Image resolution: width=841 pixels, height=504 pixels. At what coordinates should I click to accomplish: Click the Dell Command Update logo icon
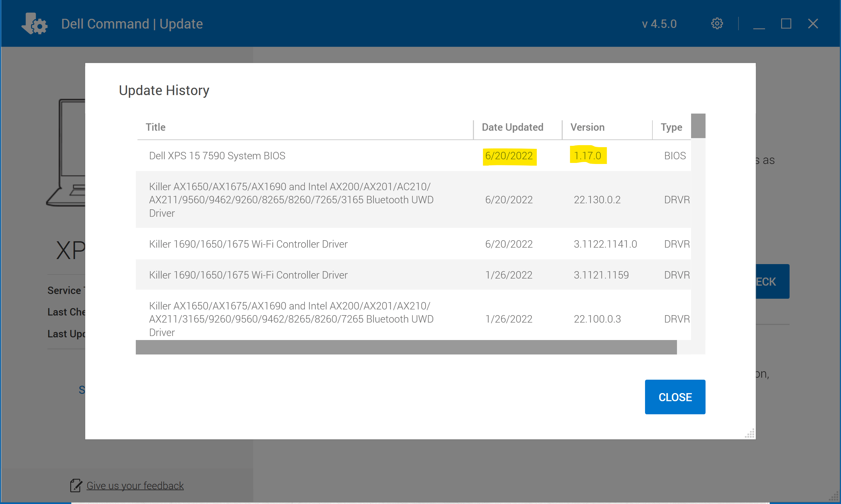point(34,24)
